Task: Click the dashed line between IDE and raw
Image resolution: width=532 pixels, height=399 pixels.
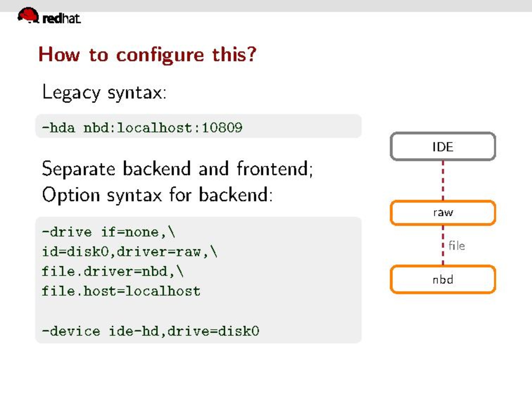Action: pyautogui.click(x=443, y=180)
